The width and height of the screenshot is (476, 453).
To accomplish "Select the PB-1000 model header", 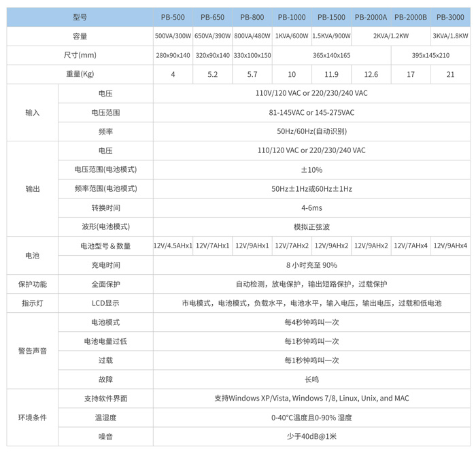I will point(292,17).
